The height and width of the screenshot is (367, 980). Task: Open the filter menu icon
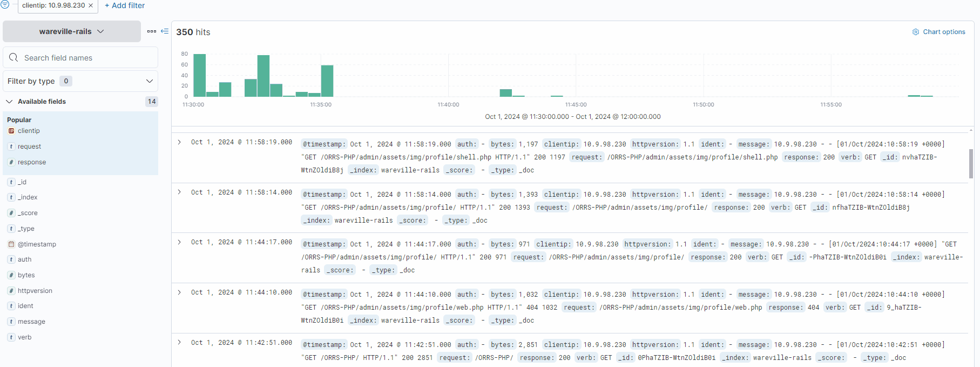point(5,4)
